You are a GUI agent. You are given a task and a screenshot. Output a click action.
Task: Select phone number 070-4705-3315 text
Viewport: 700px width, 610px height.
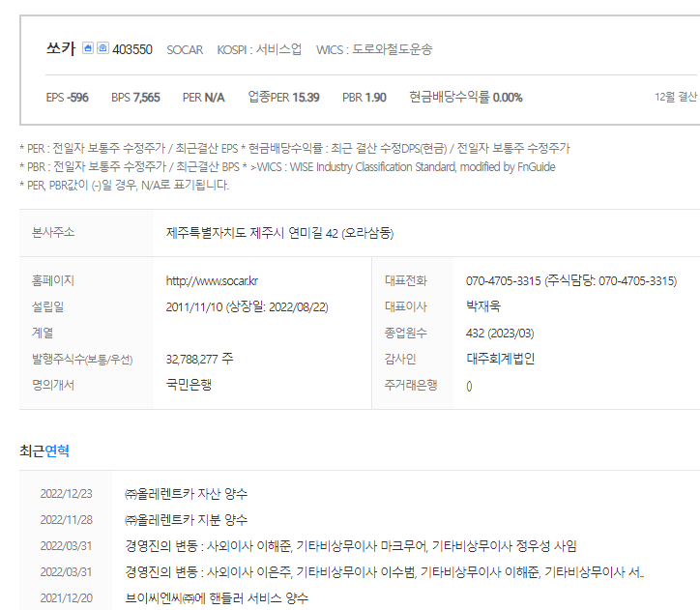pyautogui.click(x=503, y=281)
